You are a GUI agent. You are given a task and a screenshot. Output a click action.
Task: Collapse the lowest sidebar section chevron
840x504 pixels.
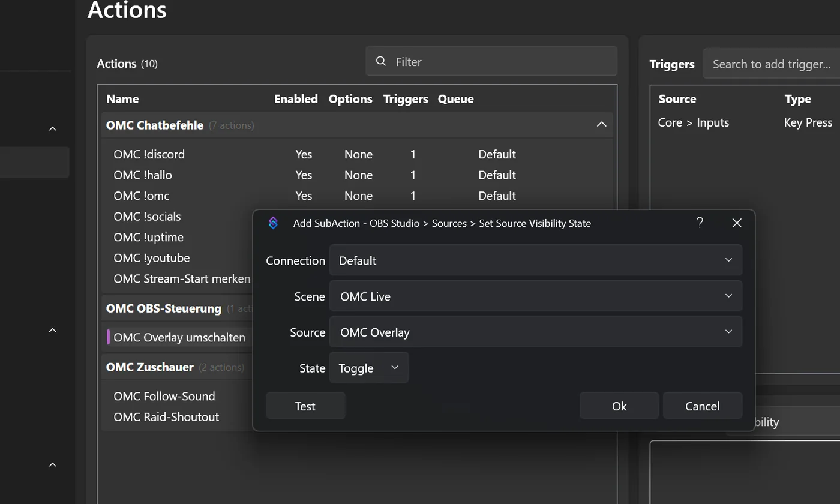pyautogui.click(x=52, y=464)
